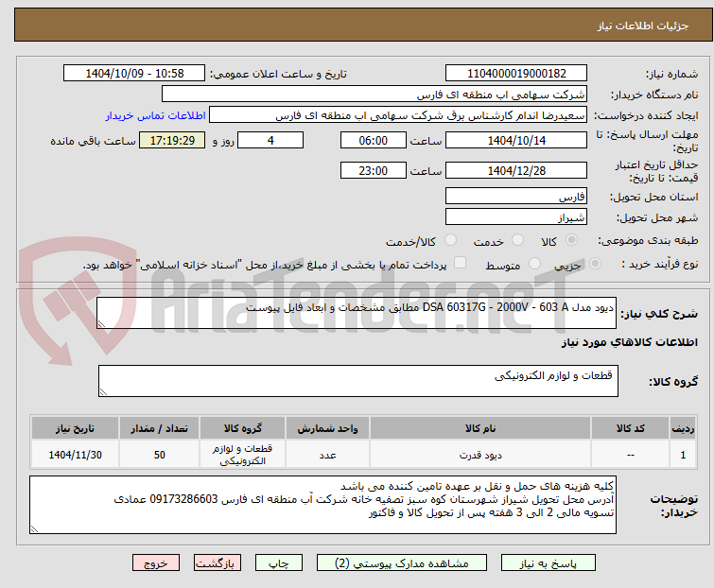Select the جزیی purchase type radio
The height and width of the screenshot is (588, 714).
(x=595, y=264)
